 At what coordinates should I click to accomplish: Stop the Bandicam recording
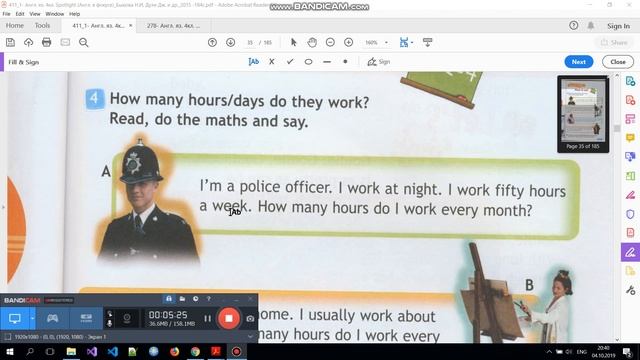(229, 318)
